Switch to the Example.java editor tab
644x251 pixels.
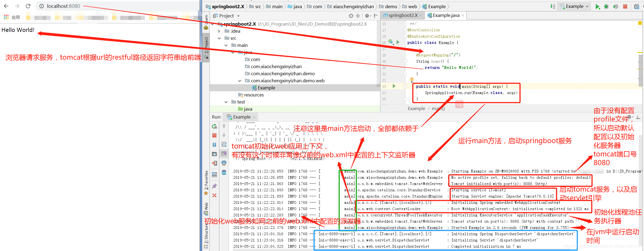point(446,15)
